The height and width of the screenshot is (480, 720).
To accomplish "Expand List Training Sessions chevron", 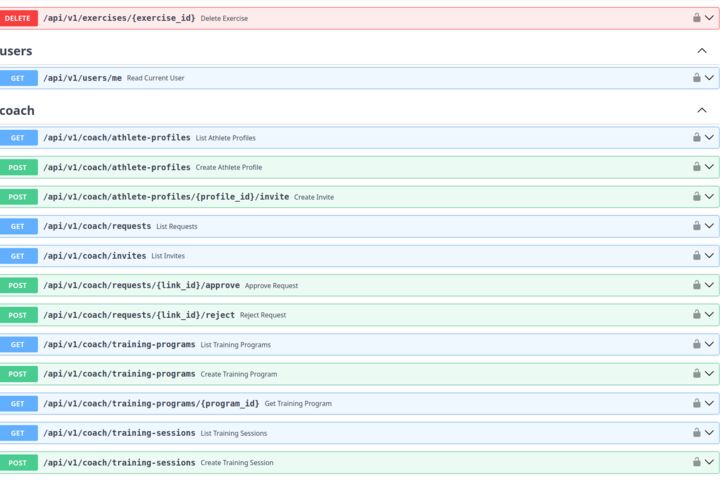I will pos(709,433).
